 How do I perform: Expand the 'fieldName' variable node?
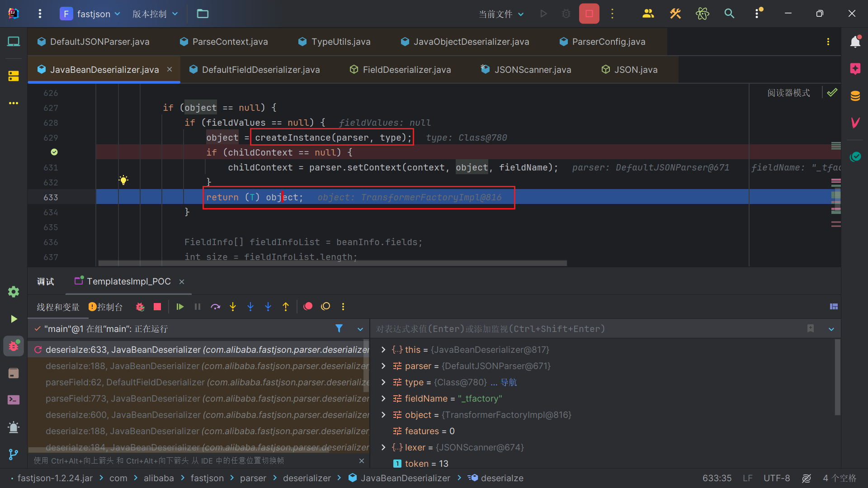[x=383, y=398]
